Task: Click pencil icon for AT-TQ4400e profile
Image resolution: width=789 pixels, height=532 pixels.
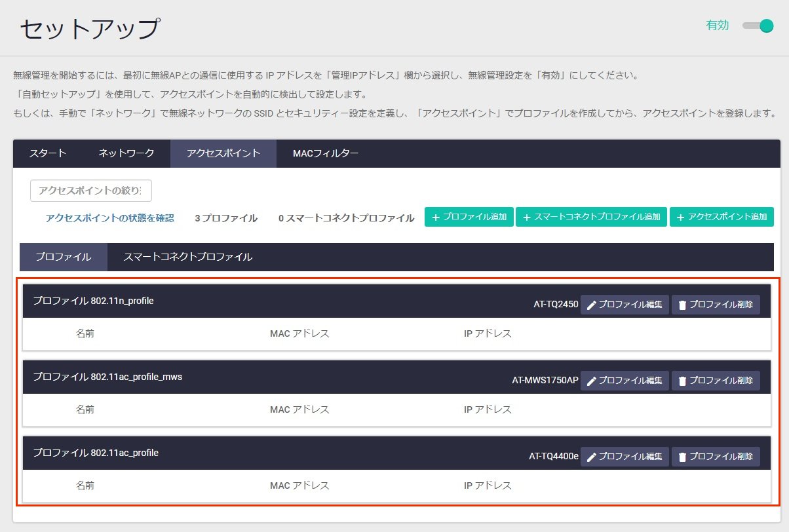Action: coord(591,457)
